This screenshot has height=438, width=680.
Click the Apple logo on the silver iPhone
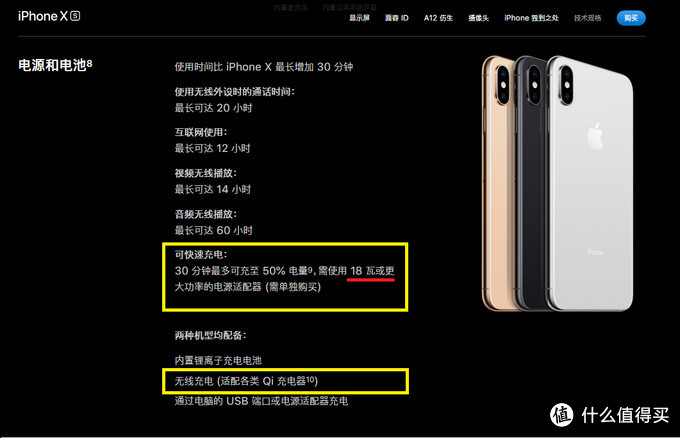coord(595,137)
